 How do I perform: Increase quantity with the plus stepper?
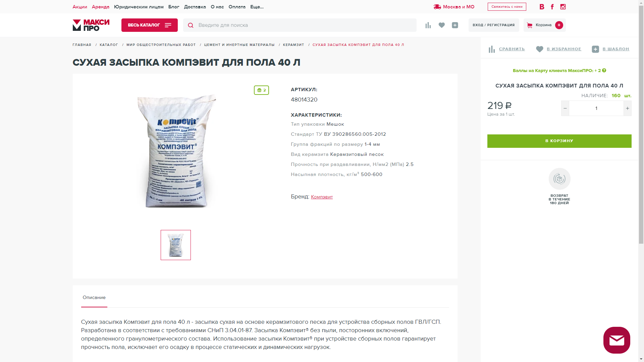[x=628, y=108]
